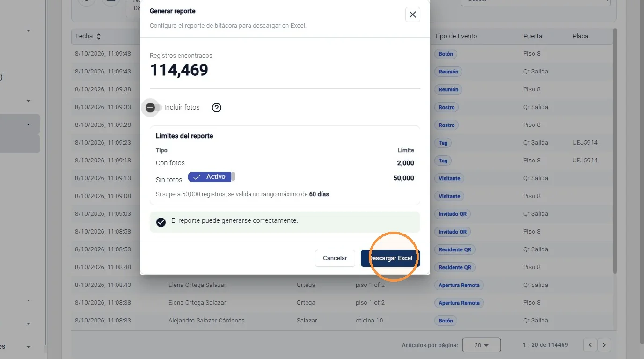
Task: Expand the topmost sidebar dropdown arrow
Action: 29,31
